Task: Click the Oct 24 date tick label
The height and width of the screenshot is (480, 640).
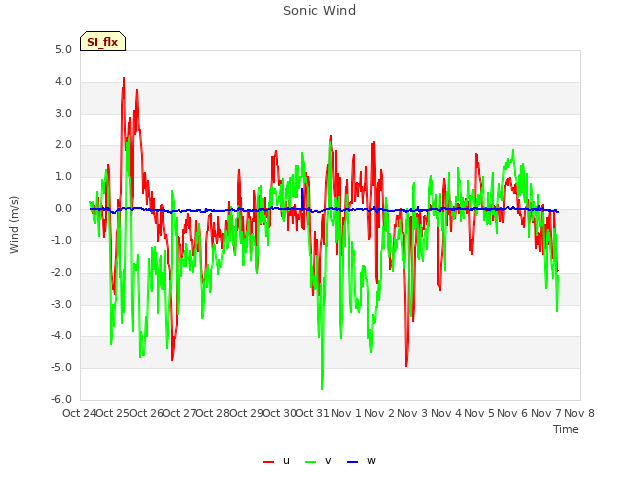Action: [79, 413]
